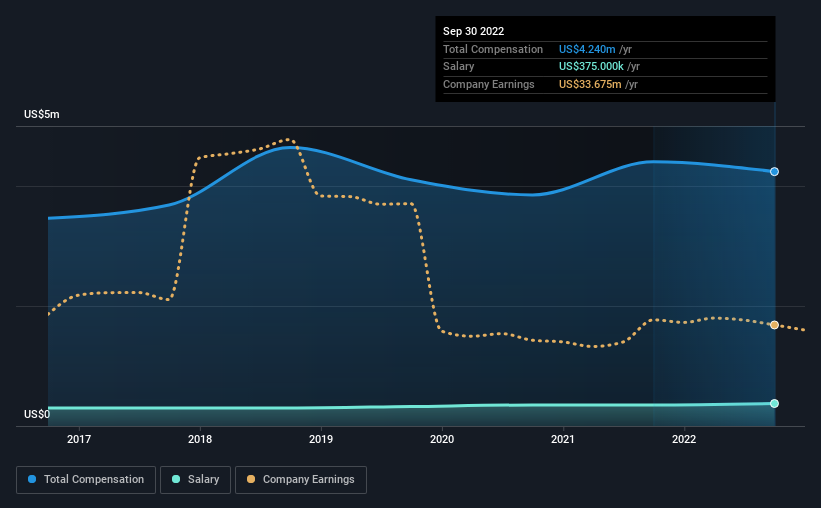Image resolution: width=821 pixels, height=508 pixels.
Task: Click the Total Compensation data point marker
Action: [774, 172]
